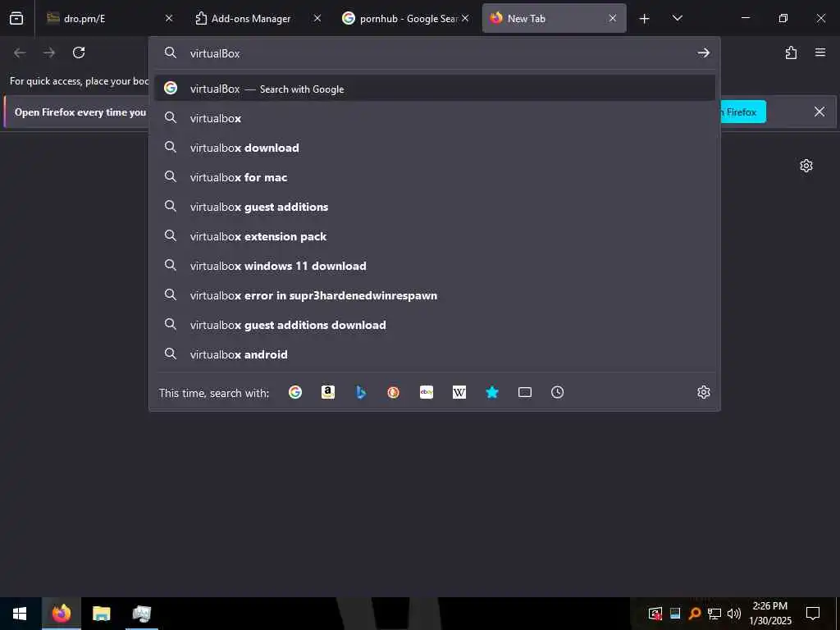Select virtualbox guest additions download suggestion
This screenshot has width=840, height=630.
[435, 325]
